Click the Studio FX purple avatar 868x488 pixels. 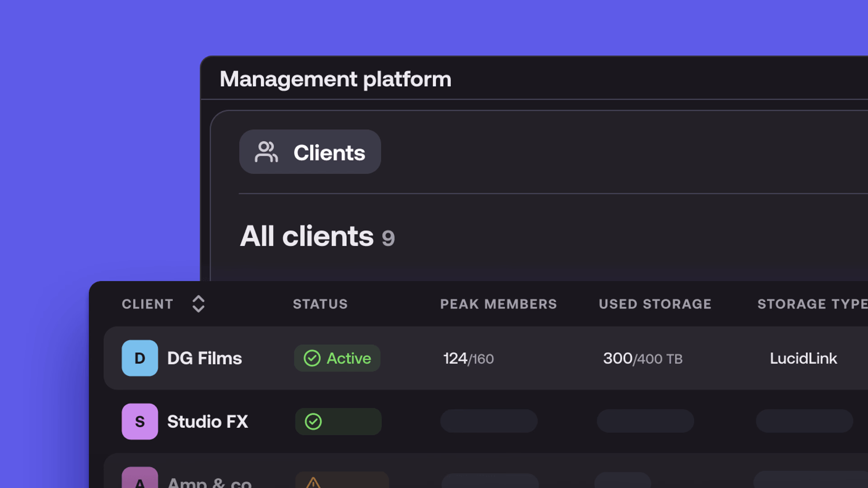click(139, 421)
